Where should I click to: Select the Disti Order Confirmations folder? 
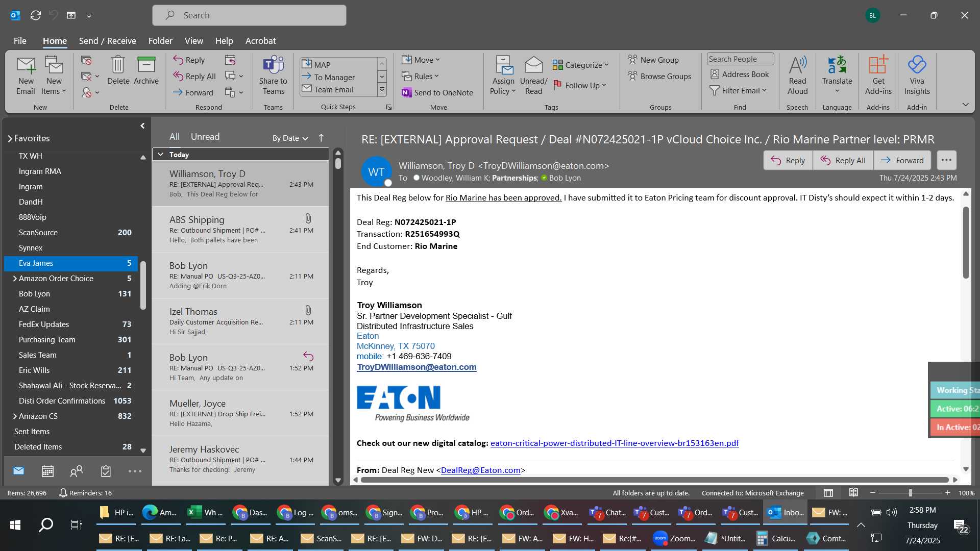(x=71, y=401)
